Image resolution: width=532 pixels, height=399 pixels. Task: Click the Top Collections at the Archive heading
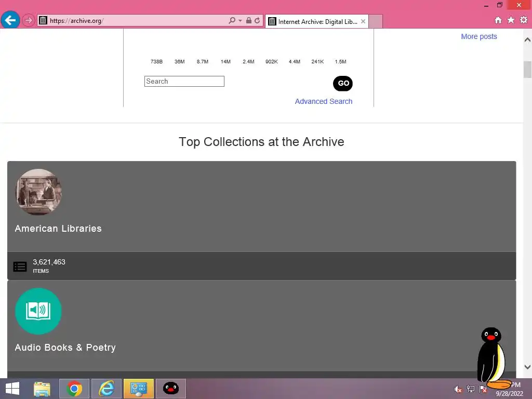[x=261, y=142]
